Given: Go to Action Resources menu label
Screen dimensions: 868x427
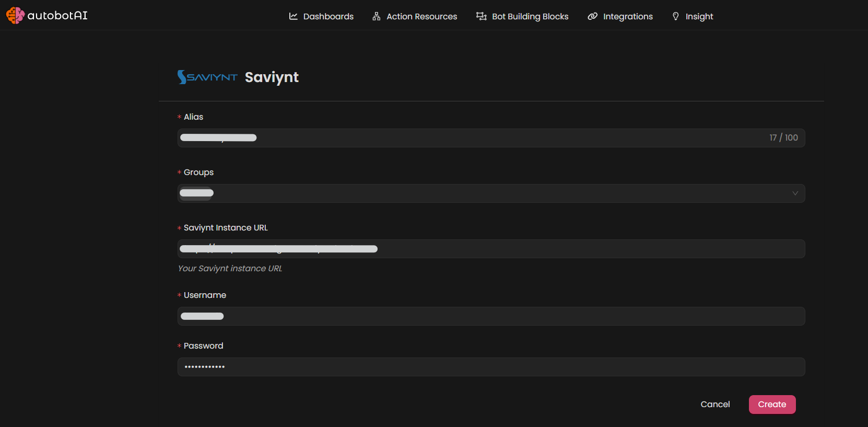Looking at the screenshot, I should coord(421,16).
